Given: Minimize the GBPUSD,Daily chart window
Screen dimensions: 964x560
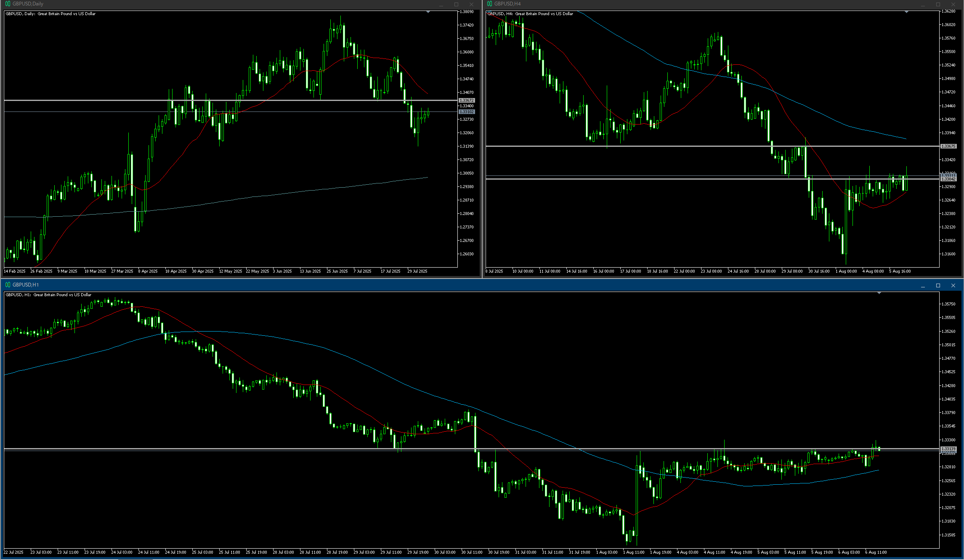Looking at the screenshot, I should (x=441, y=4).
